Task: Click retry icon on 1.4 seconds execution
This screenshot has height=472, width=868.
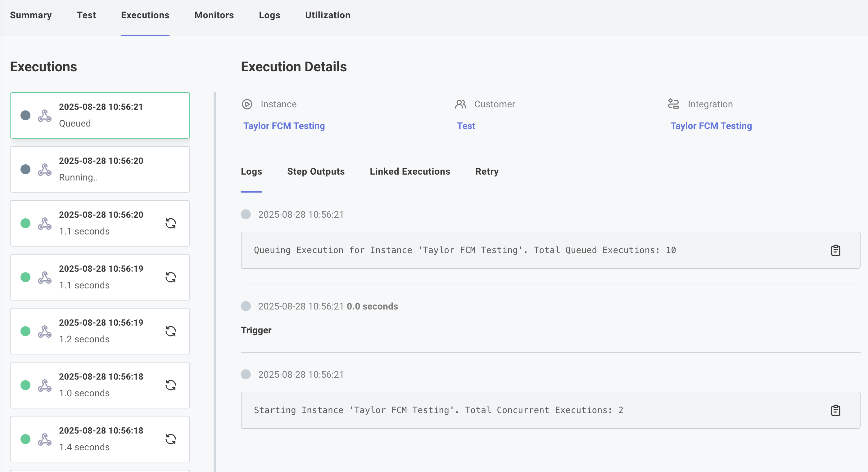Action: [170, 439]
